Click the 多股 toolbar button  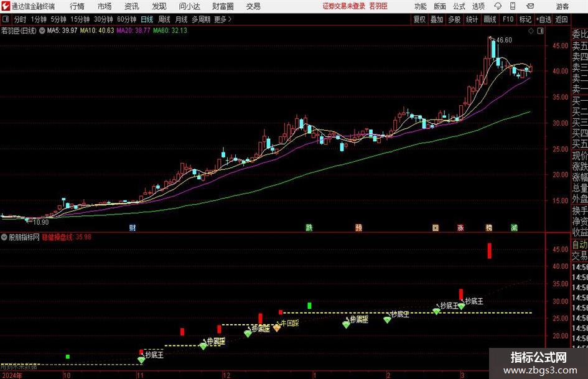click(454, 19)
